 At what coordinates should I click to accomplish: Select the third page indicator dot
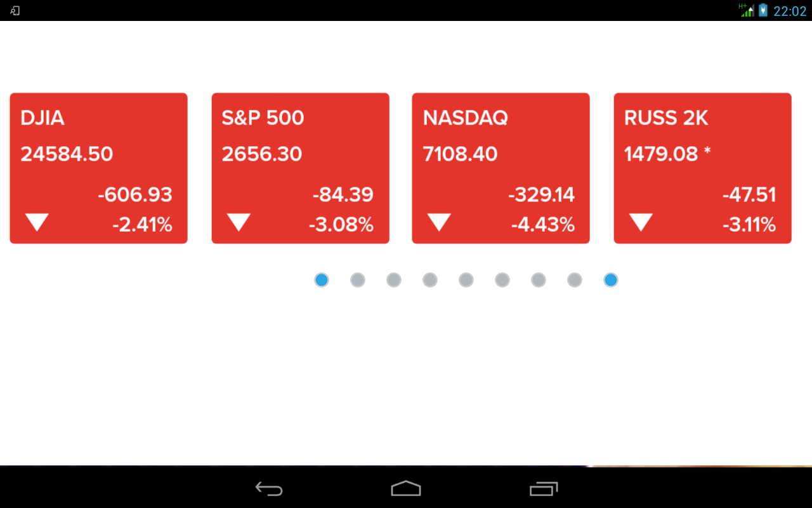click(x=394, y=280)
